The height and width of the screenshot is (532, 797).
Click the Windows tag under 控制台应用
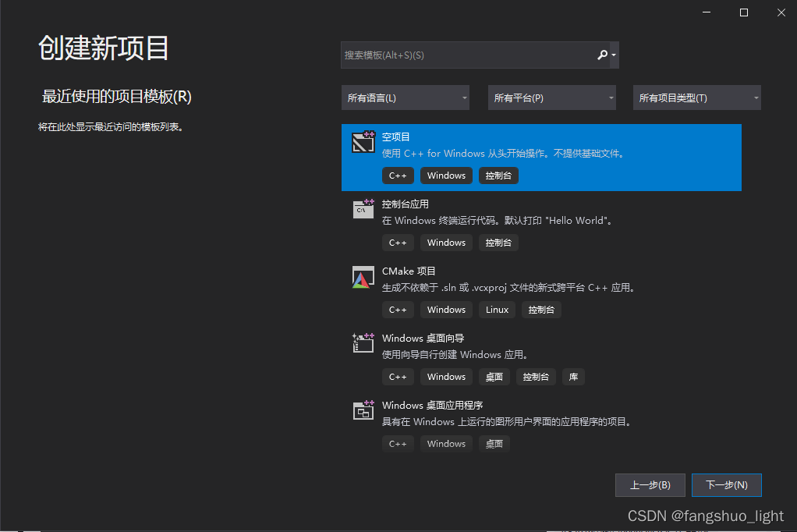point(446,243)
